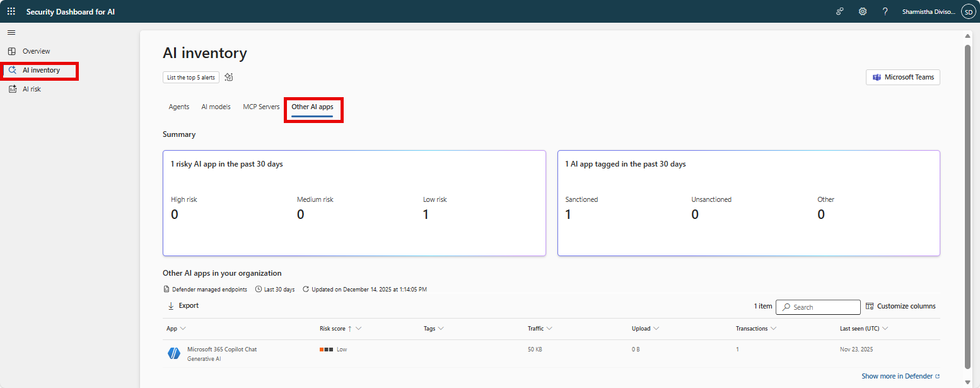Click the Generative AI category label
980x388 pixels.
click(204, 359)
